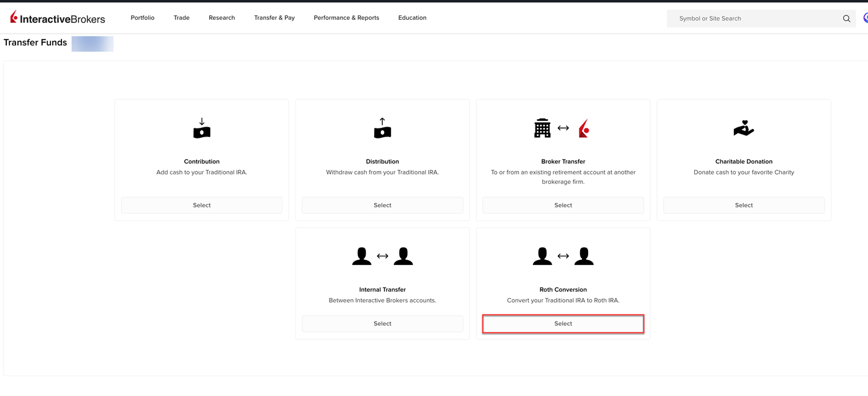Click the Contribution card title
868x396 pixels.
(x=202, y=161)
